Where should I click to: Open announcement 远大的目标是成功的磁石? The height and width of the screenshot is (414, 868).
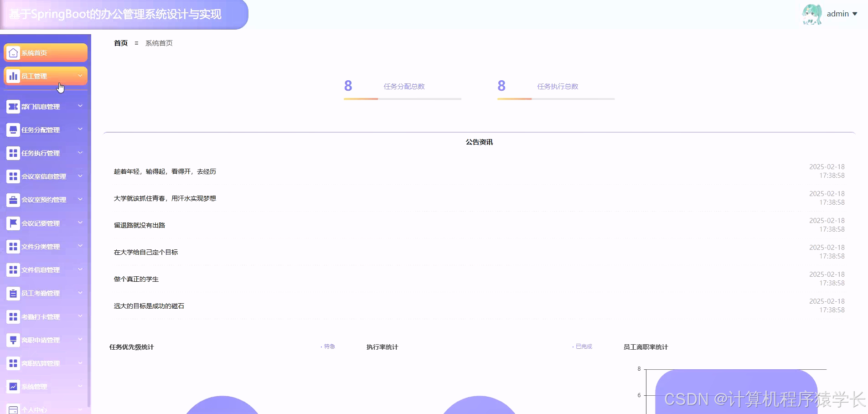(149, 306)
